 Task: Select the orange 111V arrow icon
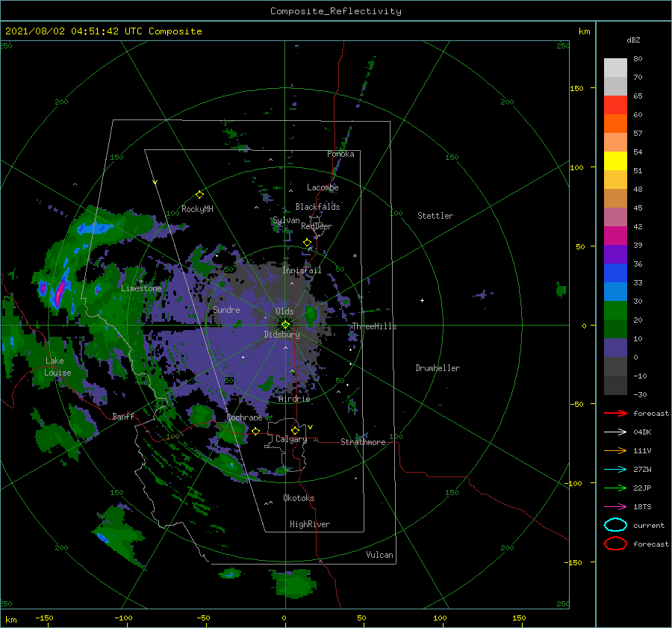click(615, 450)
